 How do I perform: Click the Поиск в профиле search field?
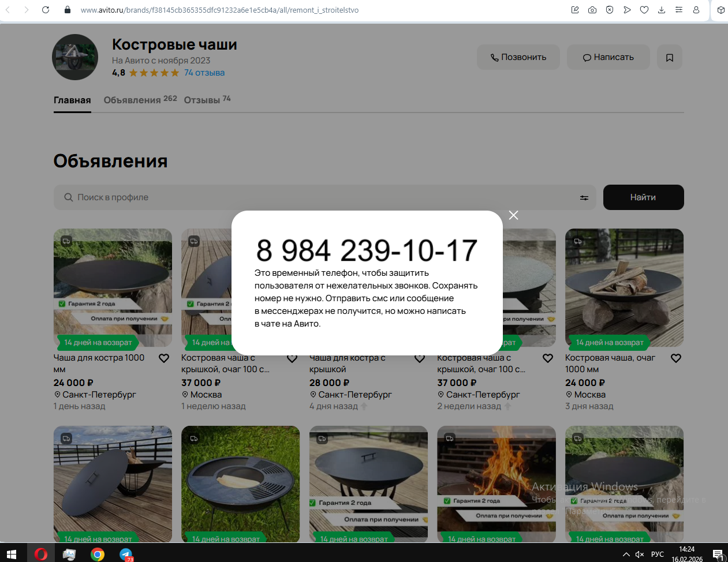(x=325, y=197)
